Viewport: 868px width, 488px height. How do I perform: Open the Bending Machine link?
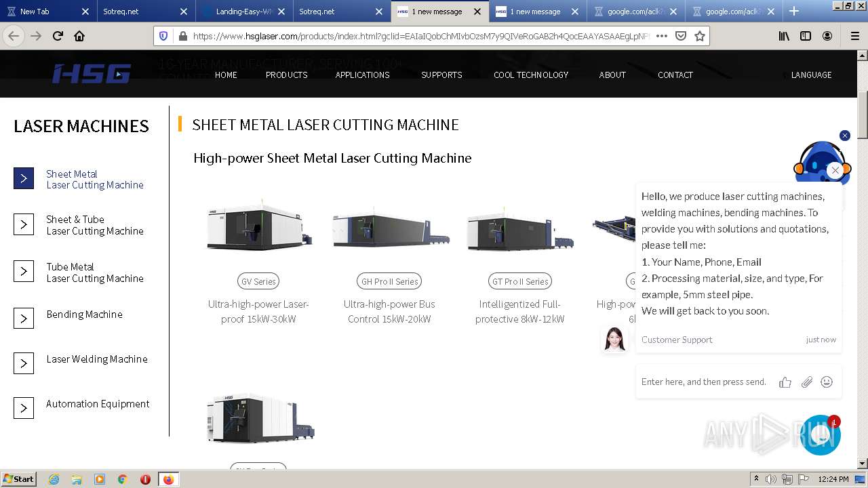[x=85, y=314]
